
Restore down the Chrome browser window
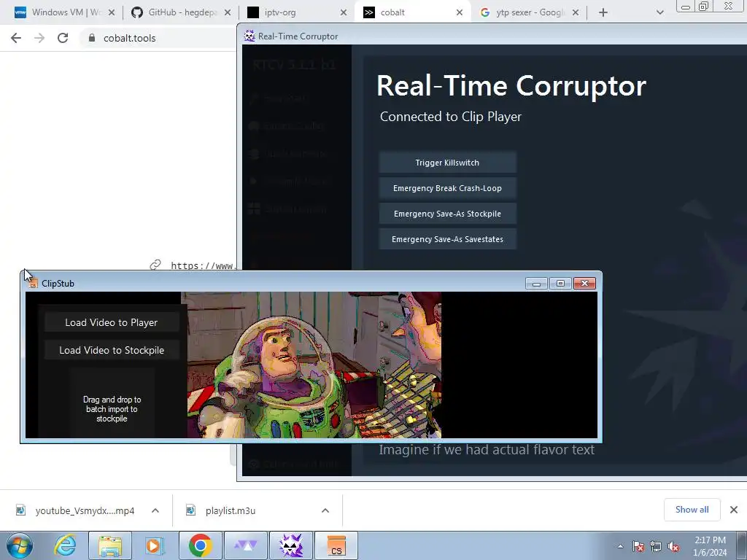(704, 6)
